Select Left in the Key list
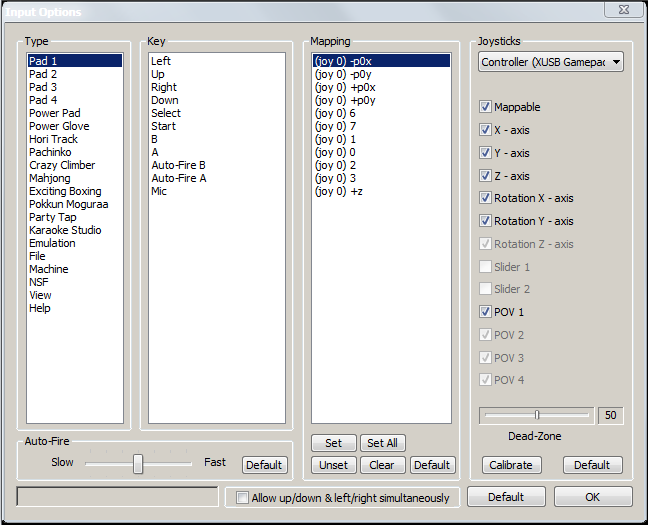 pos(217,61)
